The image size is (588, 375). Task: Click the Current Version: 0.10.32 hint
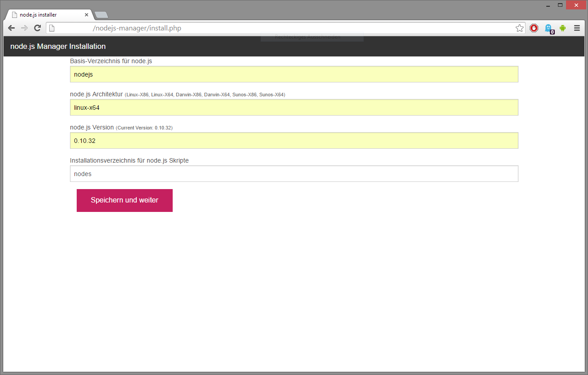click(144, 128)
